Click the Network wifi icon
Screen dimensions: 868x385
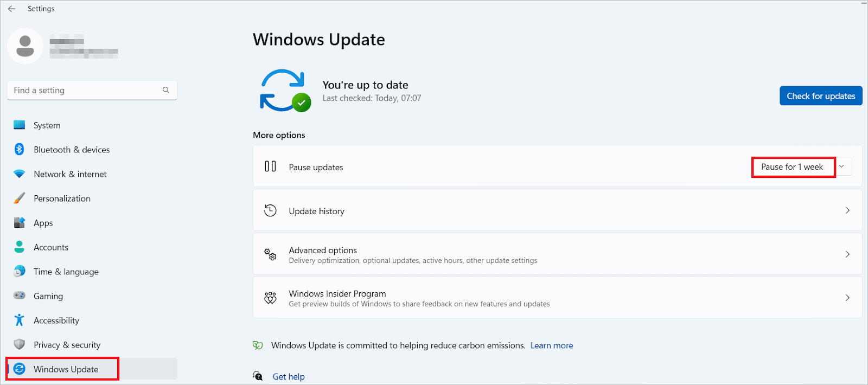point(20,174)
